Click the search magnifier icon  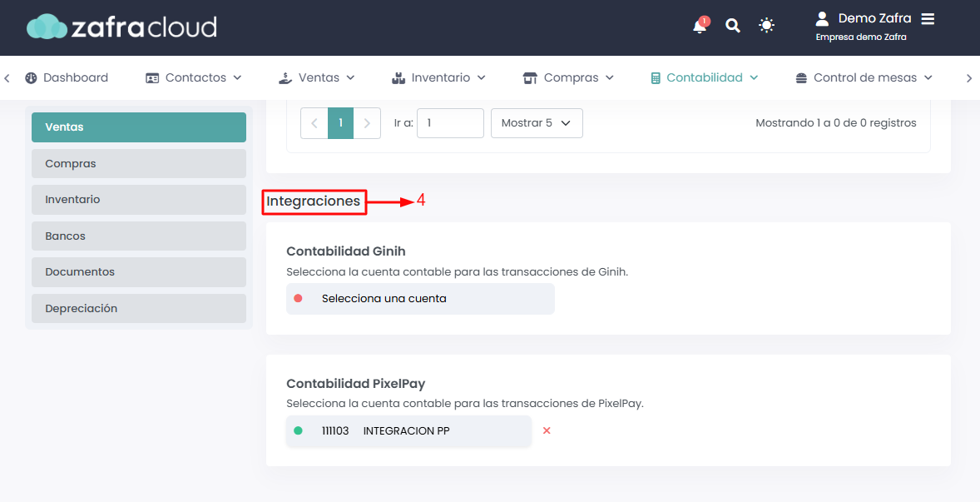coord(733,26)
